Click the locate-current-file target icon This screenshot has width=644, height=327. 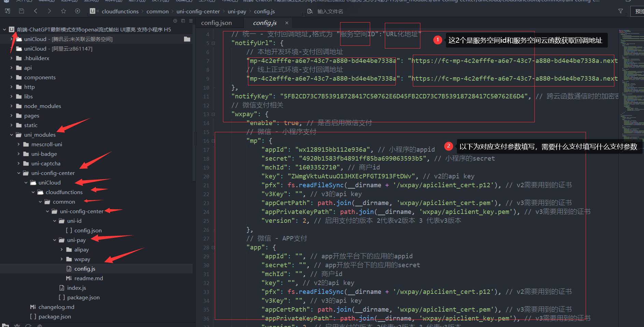(175, 21)
